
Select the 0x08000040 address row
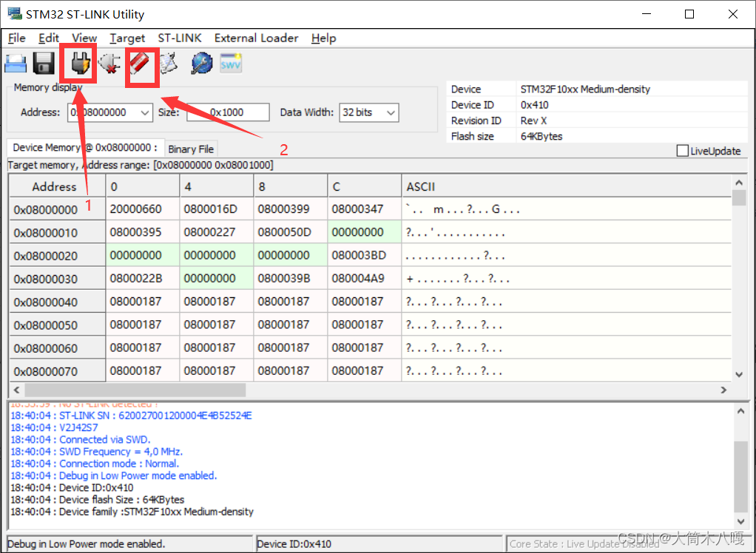57,301
